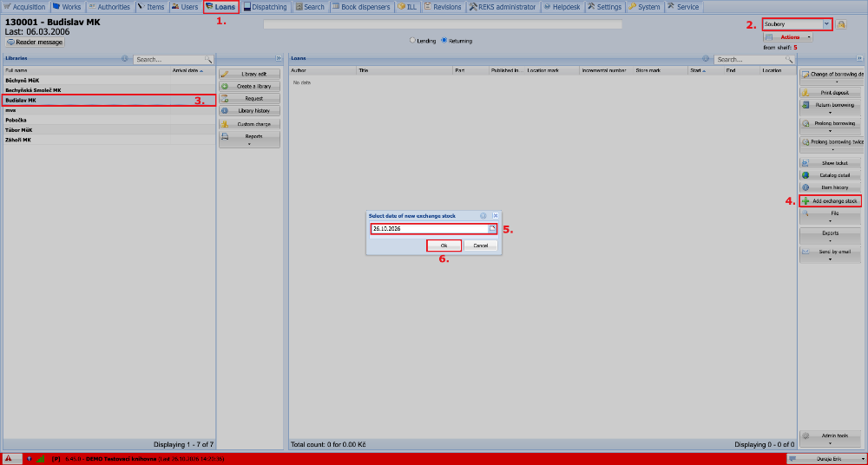Click the Incremental number column header
The image size is (868, 465).
[x=607, y=71]
